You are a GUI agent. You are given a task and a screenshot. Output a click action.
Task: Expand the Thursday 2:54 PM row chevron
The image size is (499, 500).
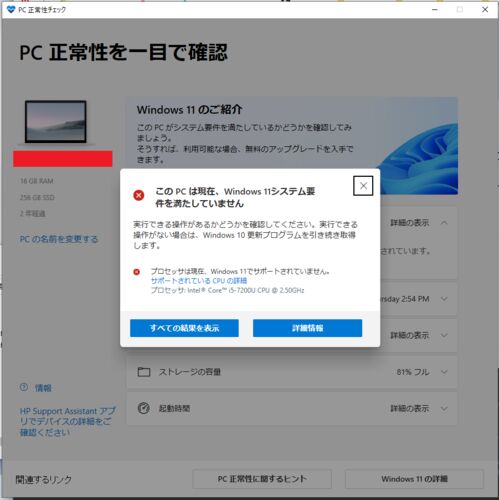[x=444, y=299]
